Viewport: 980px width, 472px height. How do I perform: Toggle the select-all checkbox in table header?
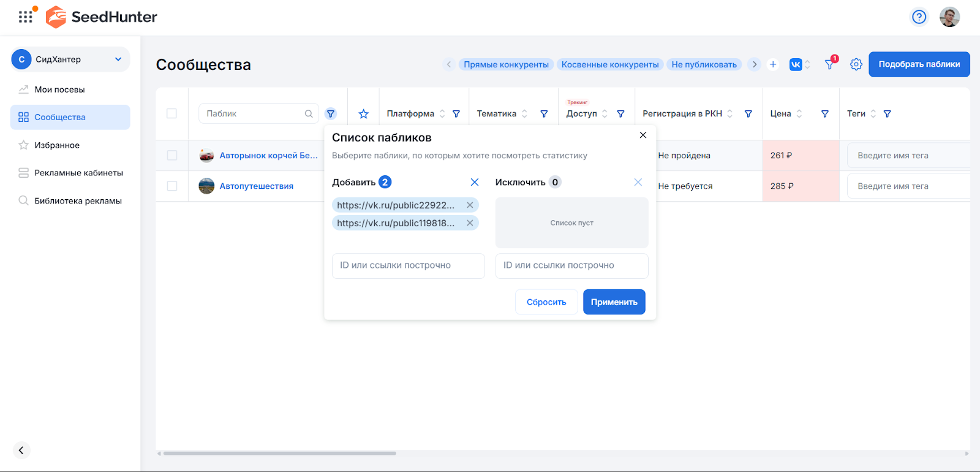[x=171, y=113]
